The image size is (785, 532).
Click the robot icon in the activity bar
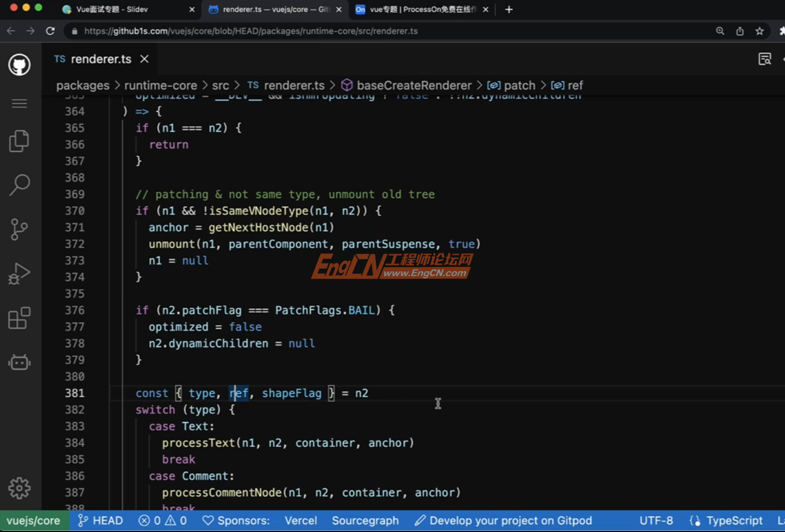[x=19, y=362]
